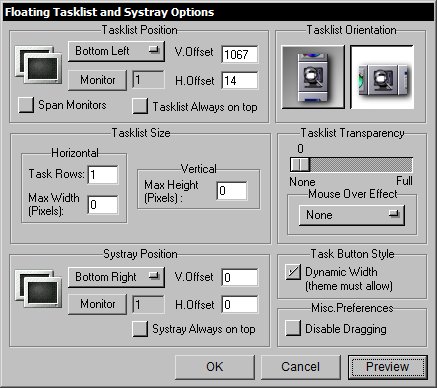Click the Preview button
Image resolution: width=437 pixels, height=388 pixels.
388,367
